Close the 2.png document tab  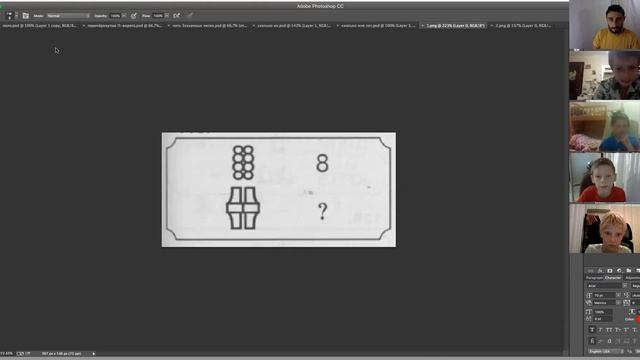tap(491, 25)
